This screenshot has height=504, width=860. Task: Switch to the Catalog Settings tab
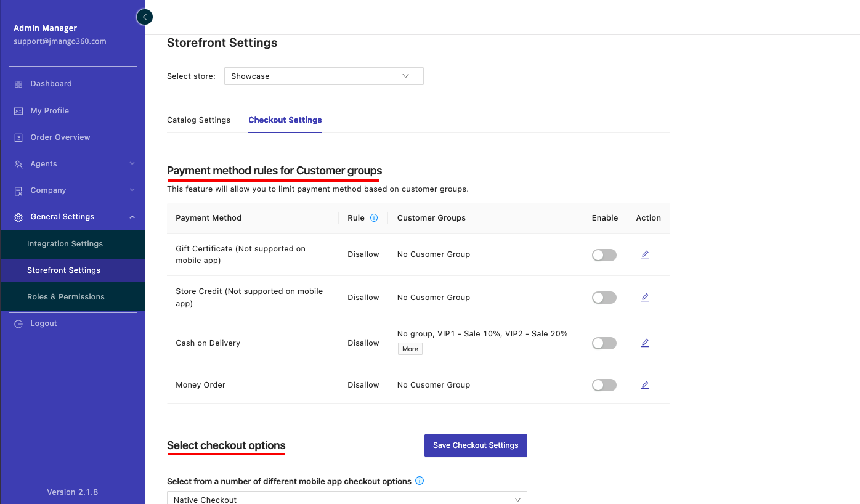198,120
